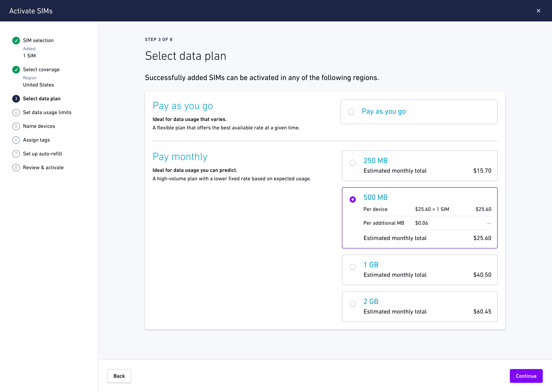
Task: Click the step 5 number circle
Action: (16, 126)
